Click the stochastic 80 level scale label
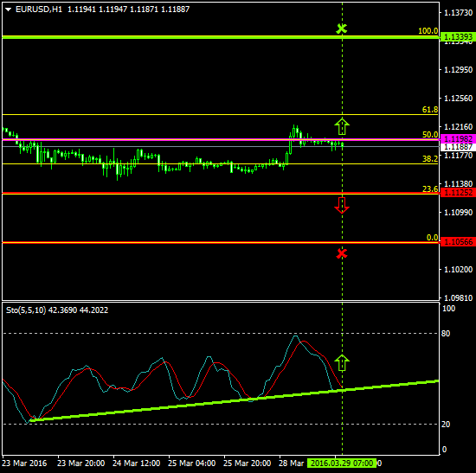Image resolution: width=476 pixels, height=473 pixels. click(x=446, y=334)
